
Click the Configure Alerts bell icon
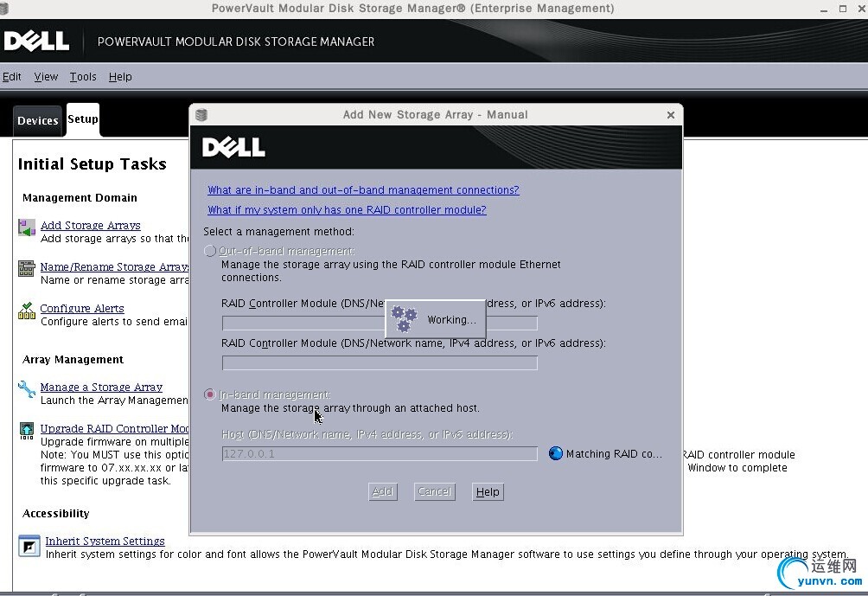coord(27,311)
